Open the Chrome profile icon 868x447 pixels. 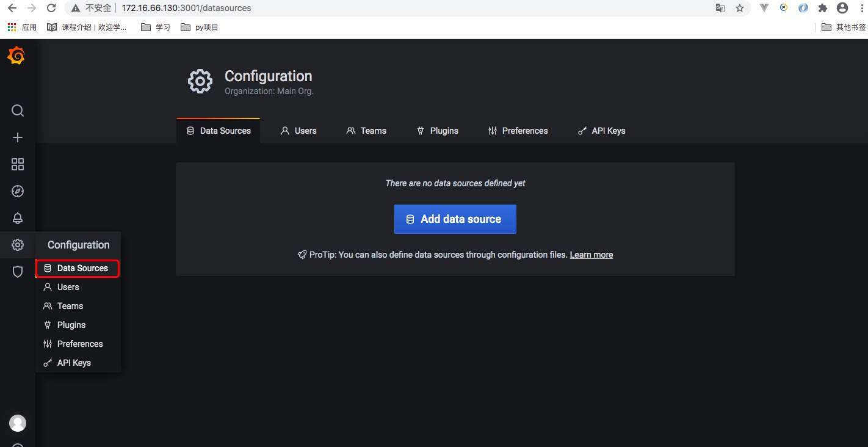coord(842,8)
